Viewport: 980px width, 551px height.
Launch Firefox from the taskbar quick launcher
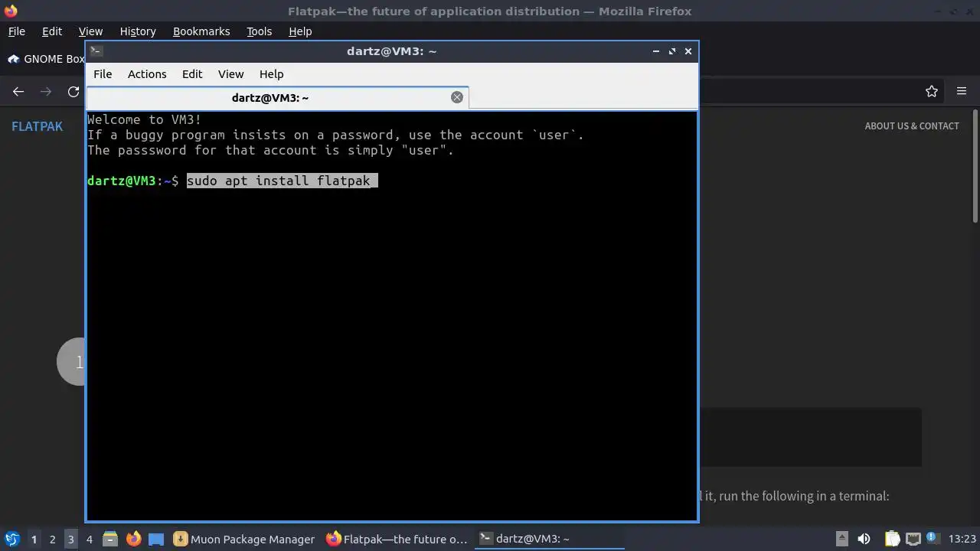(133, 539)
